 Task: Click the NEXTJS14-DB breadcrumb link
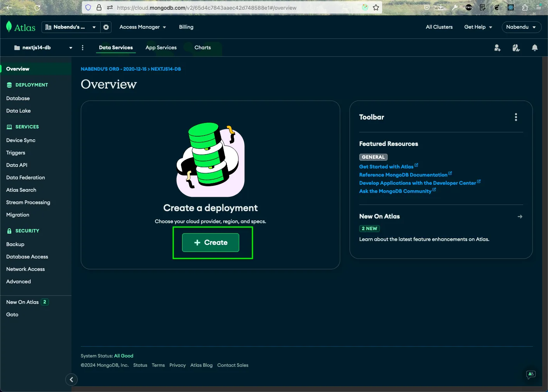[166, 69]
